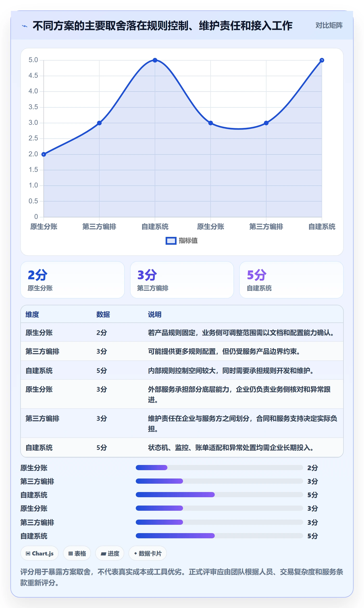Click the y-axis label 1.0
This screenshot has height=608, width=364.
[33, 185]
